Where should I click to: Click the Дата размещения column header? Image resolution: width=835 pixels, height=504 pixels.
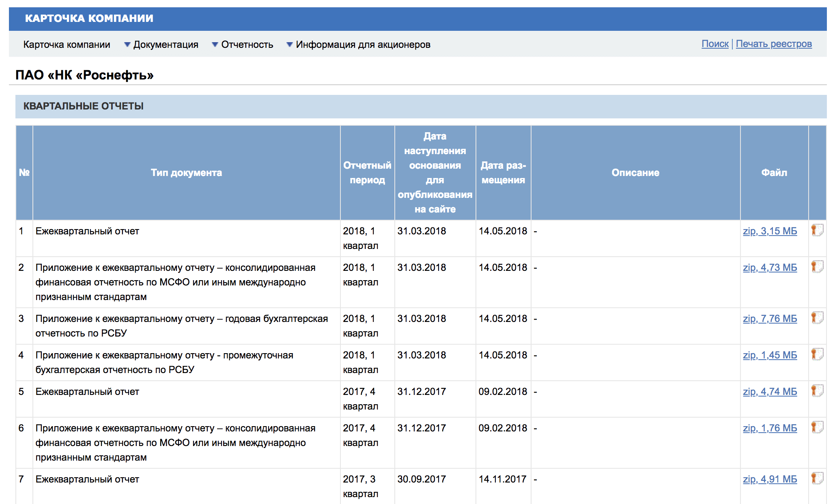tap(503, 173)
